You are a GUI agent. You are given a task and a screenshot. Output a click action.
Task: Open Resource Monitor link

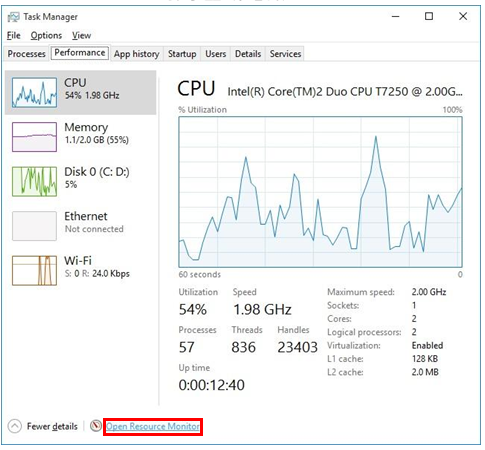pyautogui.click(x=153, y=426)
